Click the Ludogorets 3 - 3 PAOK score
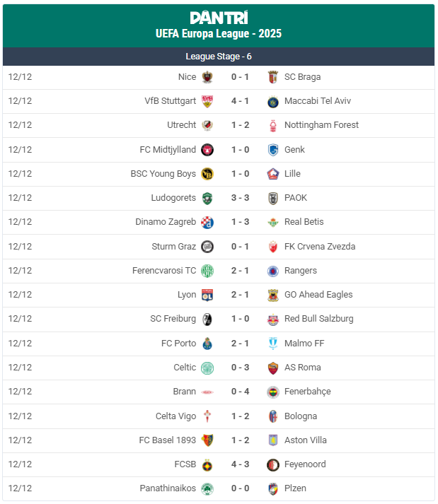Image resolution: width=438 pixels, height=504 pixels. (240, 198)
